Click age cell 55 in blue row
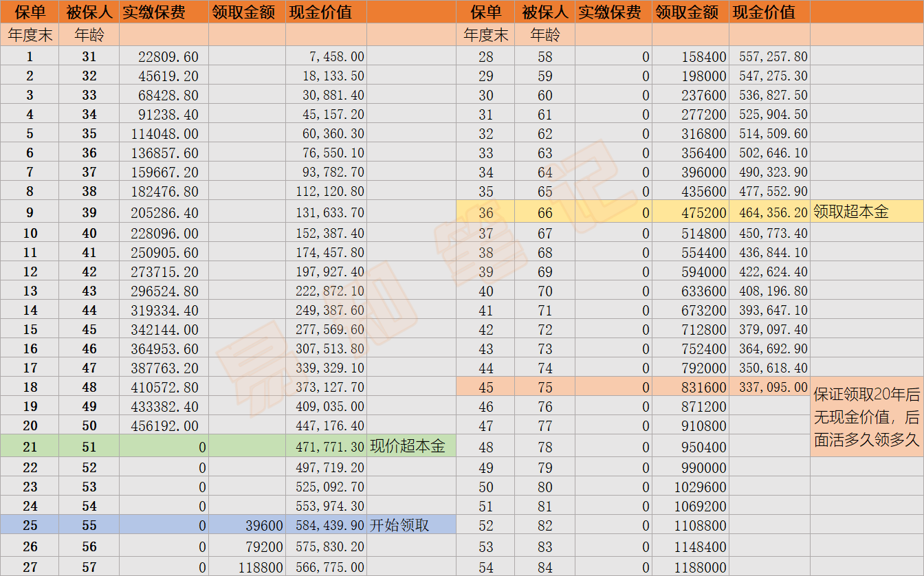Screen dimensions: 924x576 [x=89, y=525]
